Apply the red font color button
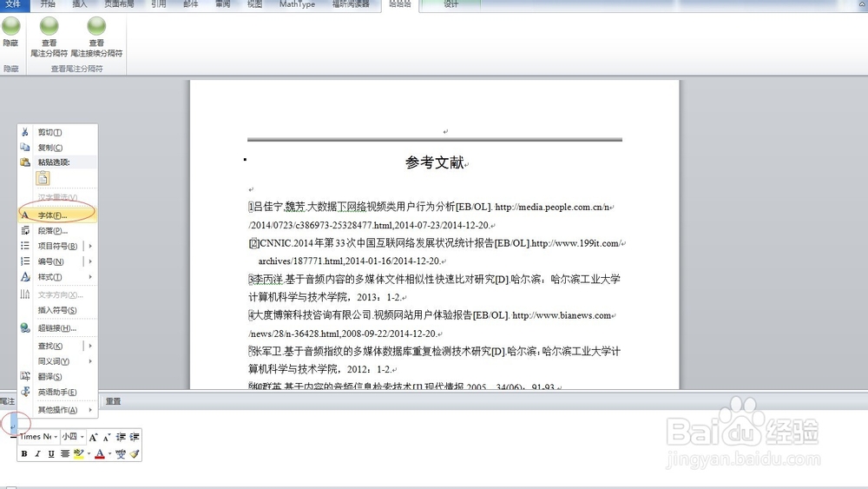This screenshot has width=868, height=489. (100, 453)
